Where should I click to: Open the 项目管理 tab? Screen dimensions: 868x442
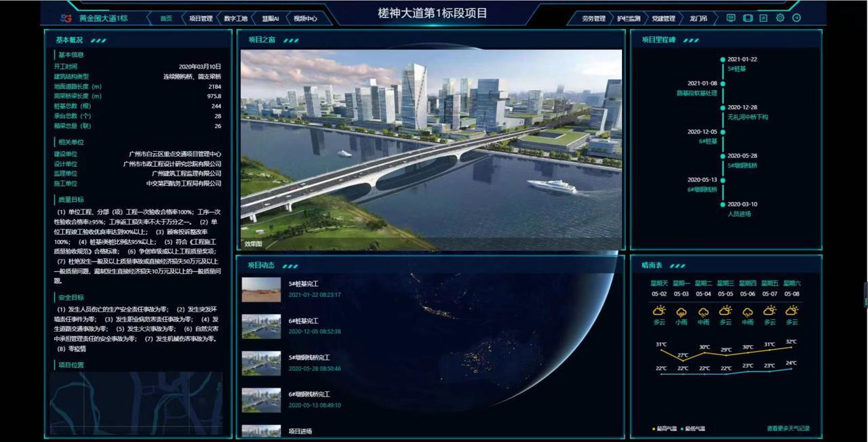click(201, 19)
